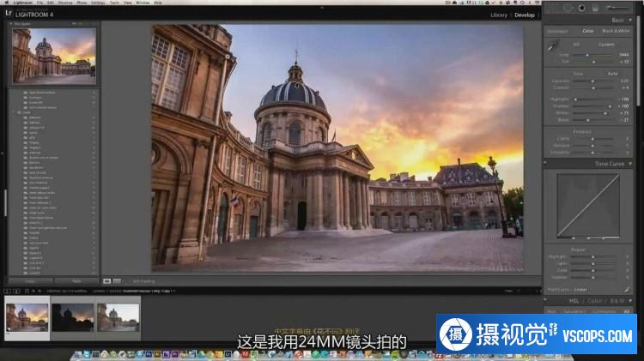Select the first filmstrip thumbnail with sunset
Screen dimensions: 644x361
pos(27,317)
